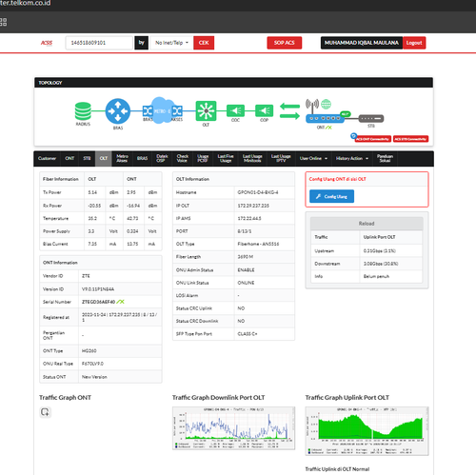Open the Check Voice tab
This screenshot has height=475, width=476.
click(x=182, y=158)
